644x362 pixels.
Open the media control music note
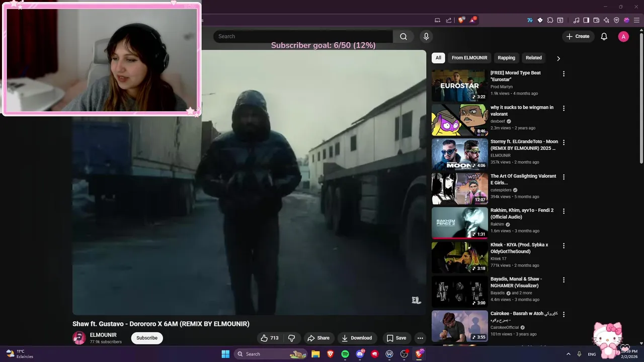(x=577, y=20)
